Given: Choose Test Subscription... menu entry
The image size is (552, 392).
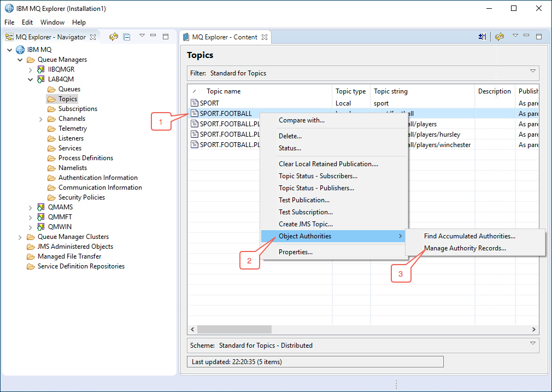Looking at the screenshot, I should tap(334, 212).
